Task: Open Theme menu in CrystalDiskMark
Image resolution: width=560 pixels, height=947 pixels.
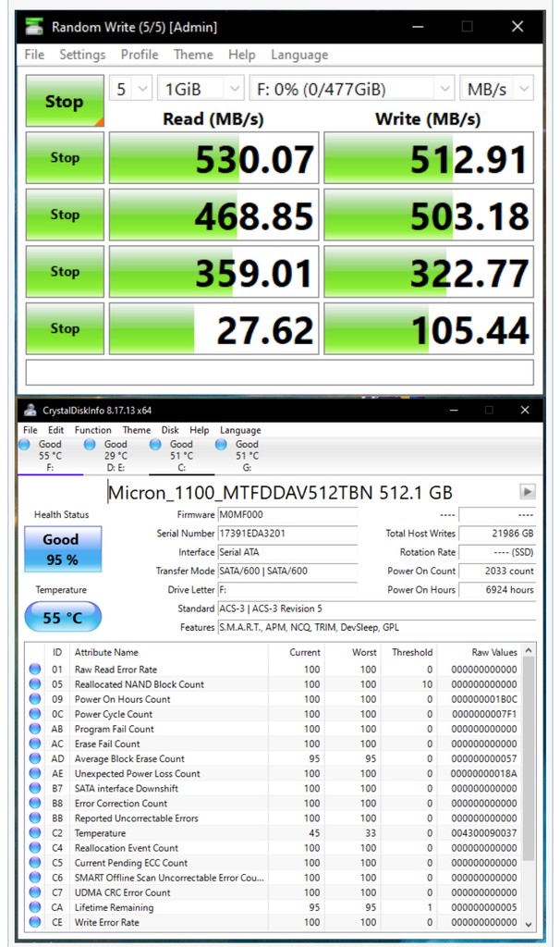Action: pyautogui.click(x=193, y=55)
